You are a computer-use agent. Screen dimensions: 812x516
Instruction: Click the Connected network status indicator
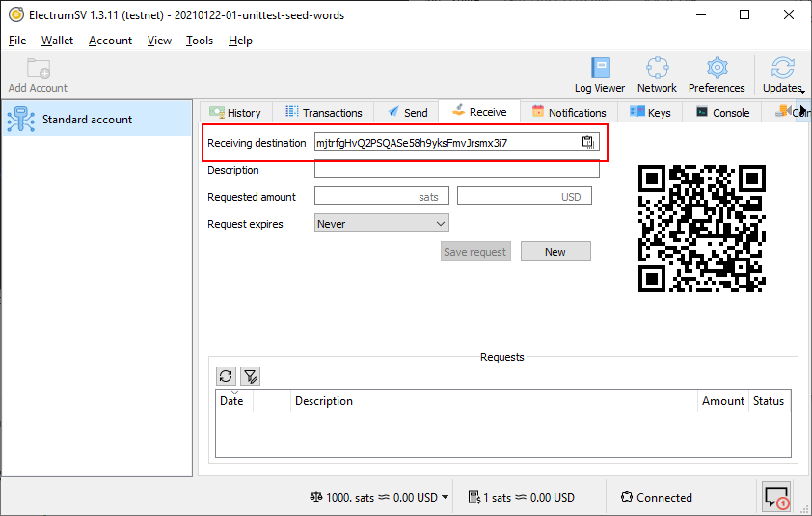click(657, 498)
